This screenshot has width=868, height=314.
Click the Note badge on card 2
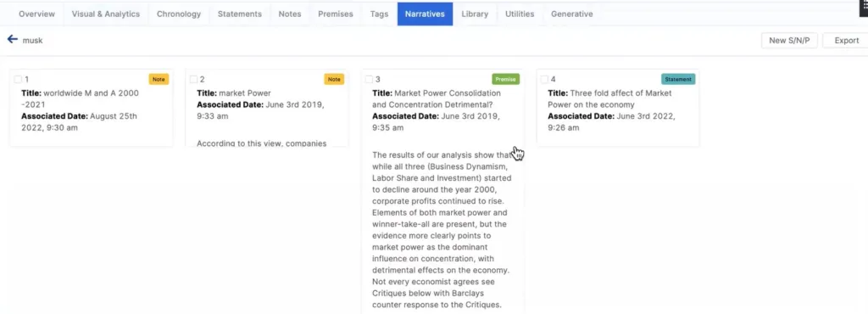click(334, 79)
